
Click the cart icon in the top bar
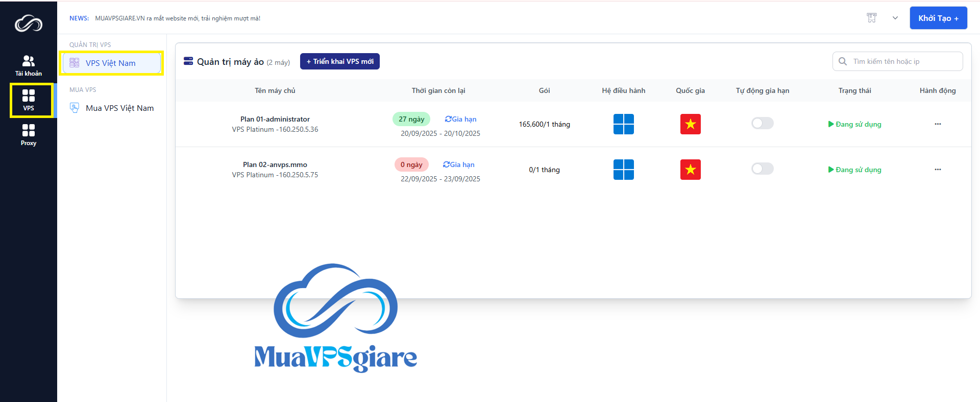coord(871,18)
